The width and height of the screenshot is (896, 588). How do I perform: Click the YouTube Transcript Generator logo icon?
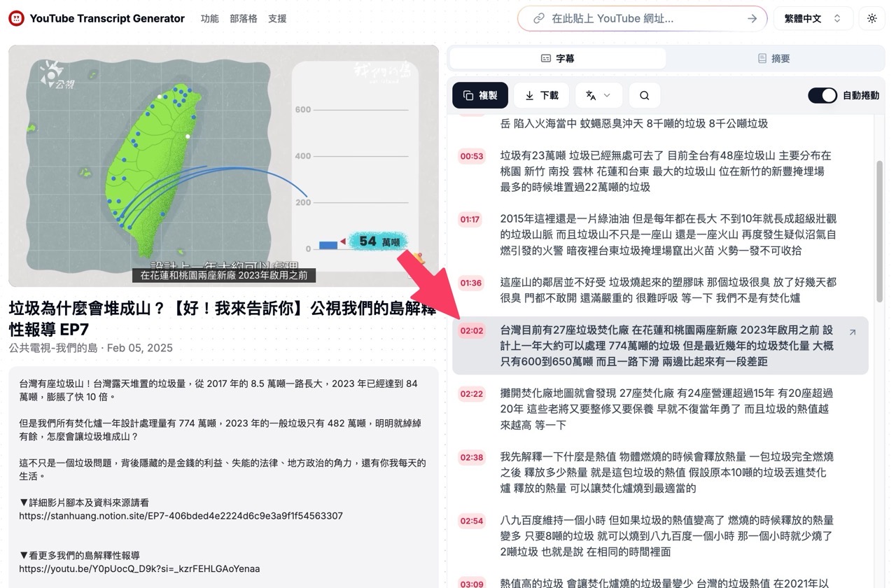(16, 19)
